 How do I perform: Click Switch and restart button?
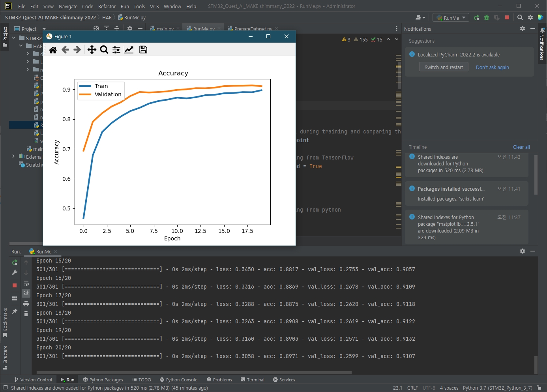444,67
